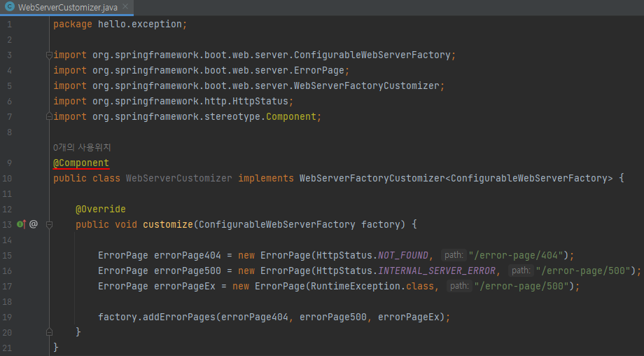Click the package hello.exception statement

pos(120,25)
